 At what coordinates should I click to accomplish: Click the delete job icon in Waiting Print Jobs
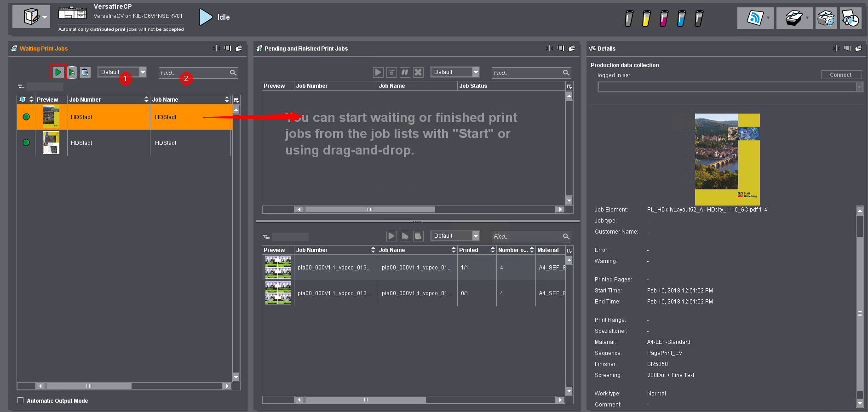pos(85,72)
